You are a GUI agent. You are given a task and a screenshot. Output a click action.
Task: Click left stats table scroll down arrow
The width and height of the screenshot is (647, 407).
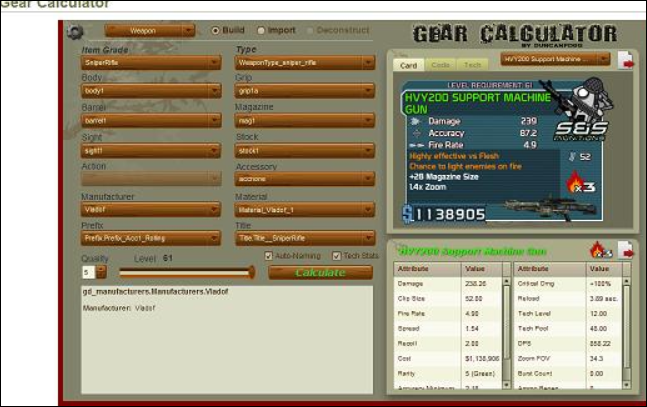[507, 384]
